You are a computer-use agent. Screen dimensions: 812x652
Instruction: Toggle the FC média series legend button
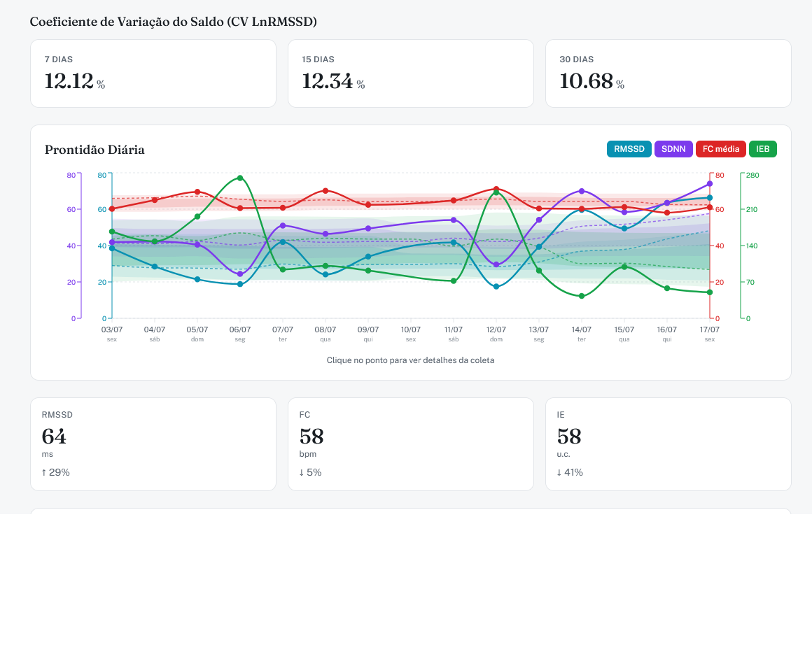point(720,149)
